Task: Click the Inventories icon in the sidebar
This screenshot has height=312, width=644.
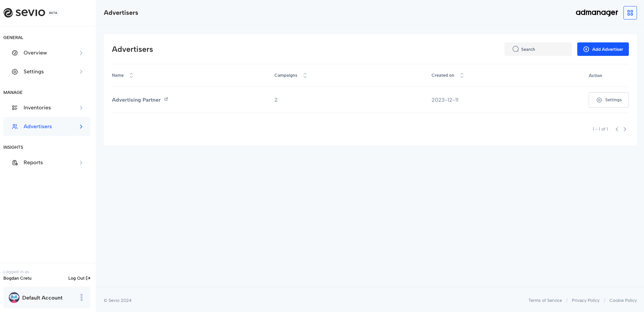Action: 14,107
